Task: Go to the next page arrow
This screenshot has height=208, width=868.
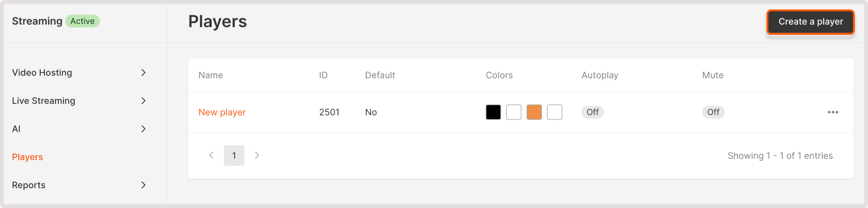Action: [x=257, y=155]
